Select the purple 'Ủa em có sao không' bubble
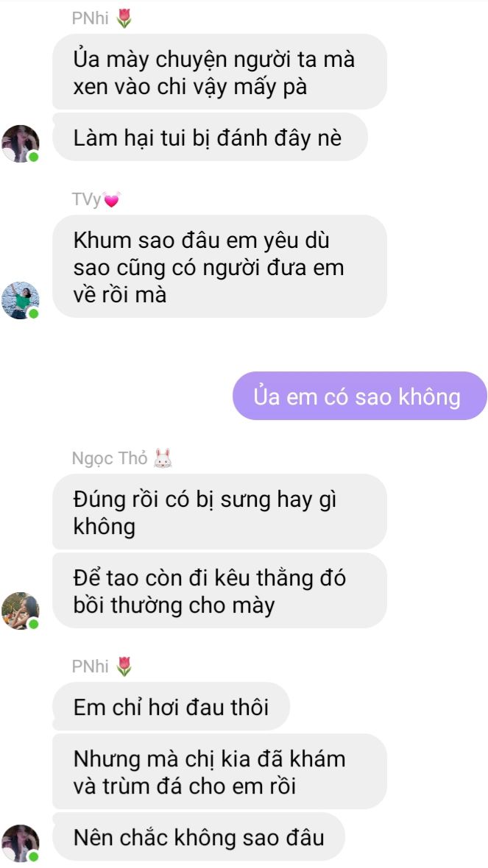488x868 pixels. tap(359, 396)
